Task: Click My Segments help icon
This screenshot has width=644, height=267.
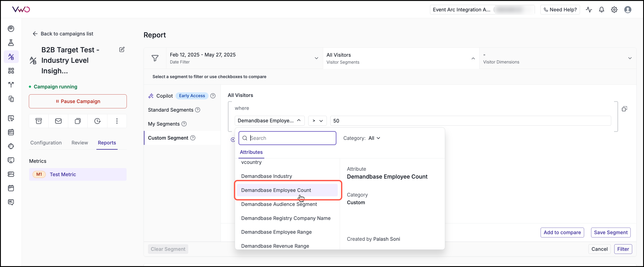Action: pos(184,124)
